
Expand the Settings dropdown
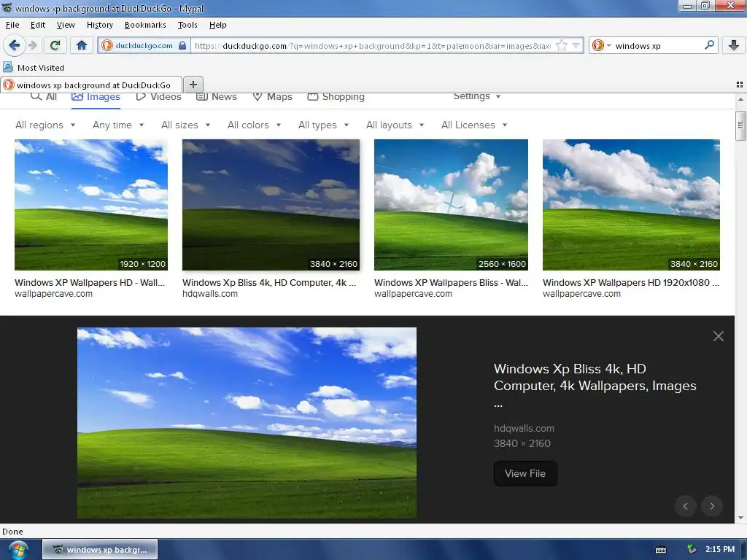click(477, 96)
